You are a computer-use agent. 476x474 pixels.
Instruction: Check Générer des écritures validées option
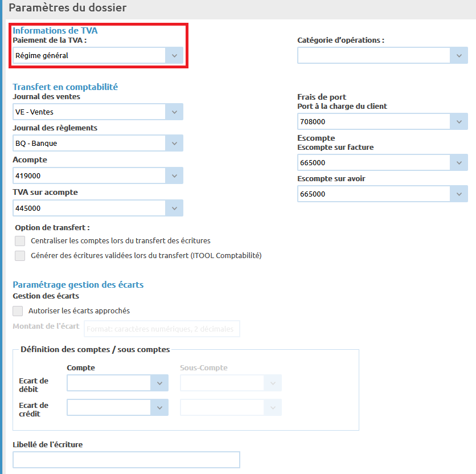click(x=20, y=256)
